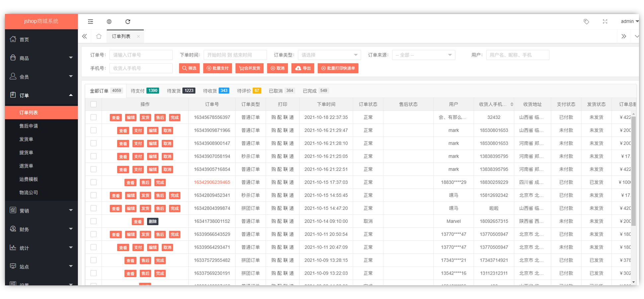This screenshot has width=644, height=299.
Task: Open order link 16342906239465
Action: (212, 182)
